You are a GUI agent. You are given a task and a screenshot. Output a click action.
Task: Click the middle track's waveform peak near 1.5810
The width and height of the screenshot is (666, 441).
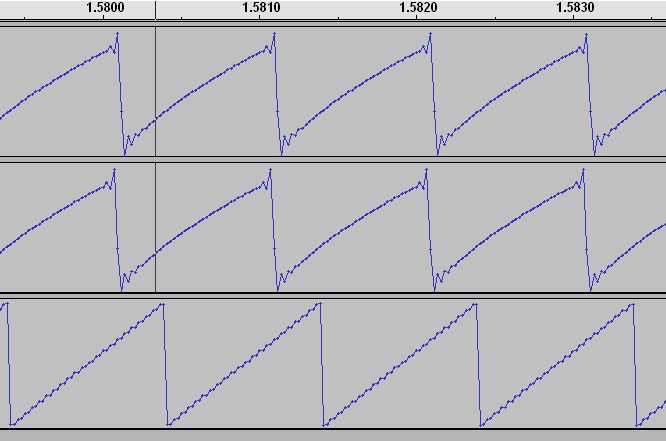coord(271,170)
